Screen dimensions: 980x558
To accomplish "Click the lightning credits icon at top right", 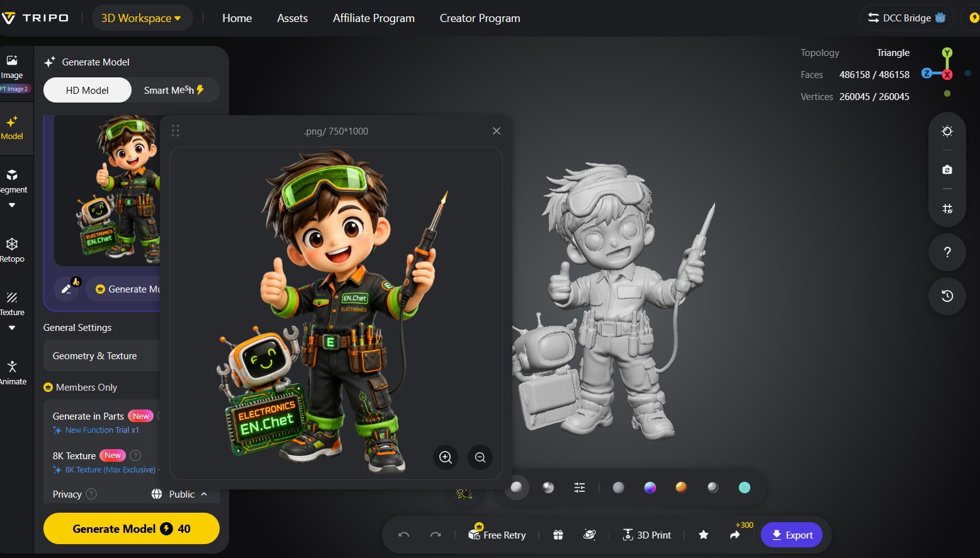I will (973, 18).
